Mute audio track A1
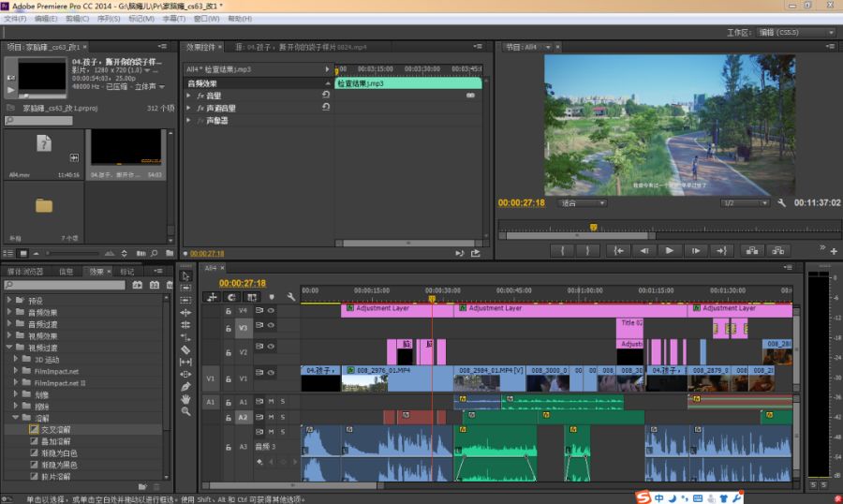Viewport: 843px width, 504px height. click(x=272, y=401)
